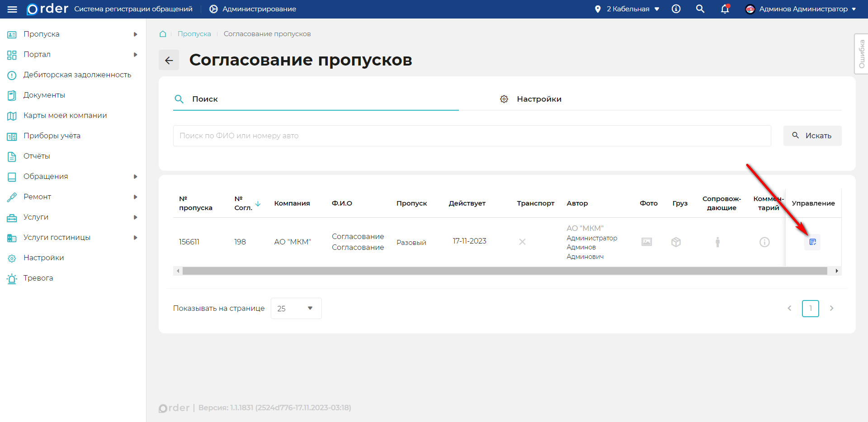Open the items-per-page dropdown showing 25

(x=296, y=308)
